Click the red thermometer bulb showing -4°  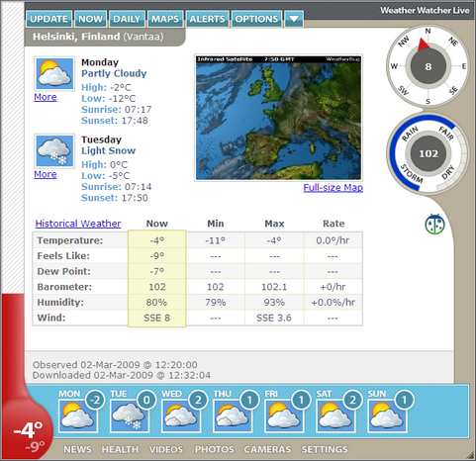[27, 429]
